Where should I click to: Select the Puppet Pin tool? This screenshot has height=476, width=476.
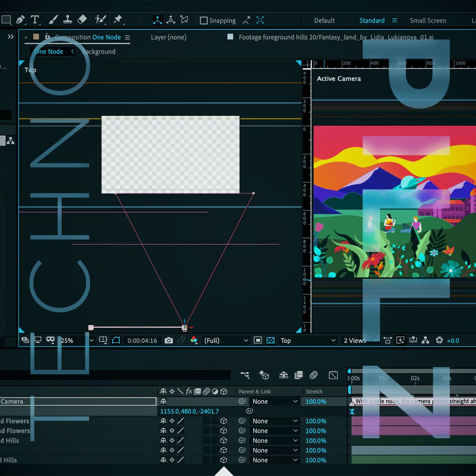coord(118,20)
